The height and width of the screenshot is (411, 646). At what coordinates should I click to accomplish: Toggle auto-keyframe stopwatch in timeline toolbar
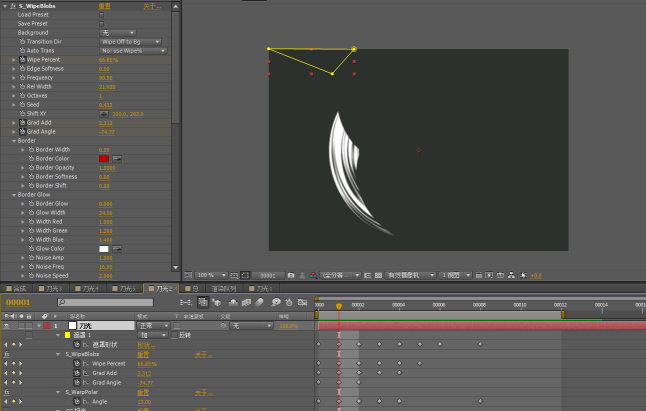[289, 303]
